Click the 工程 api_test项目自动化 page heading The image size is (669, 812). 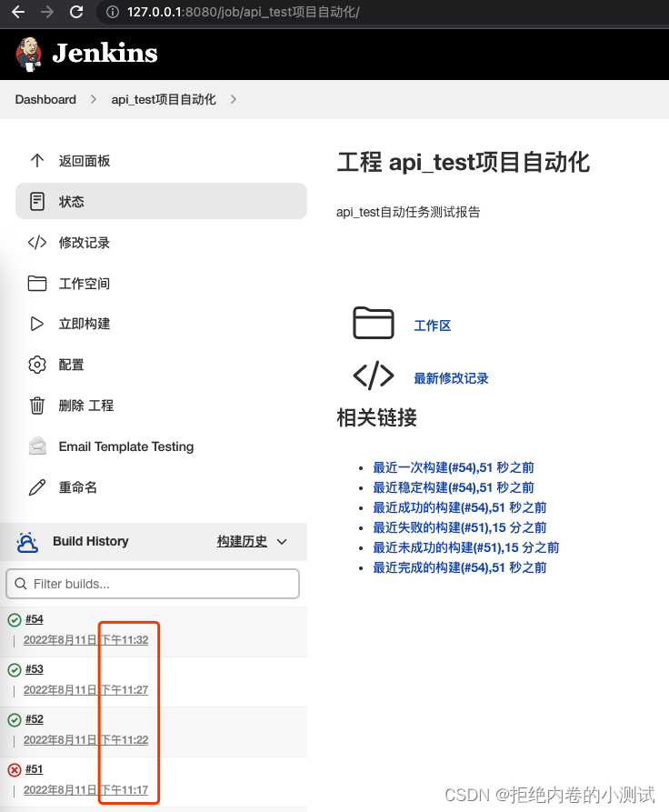[464, 162]
